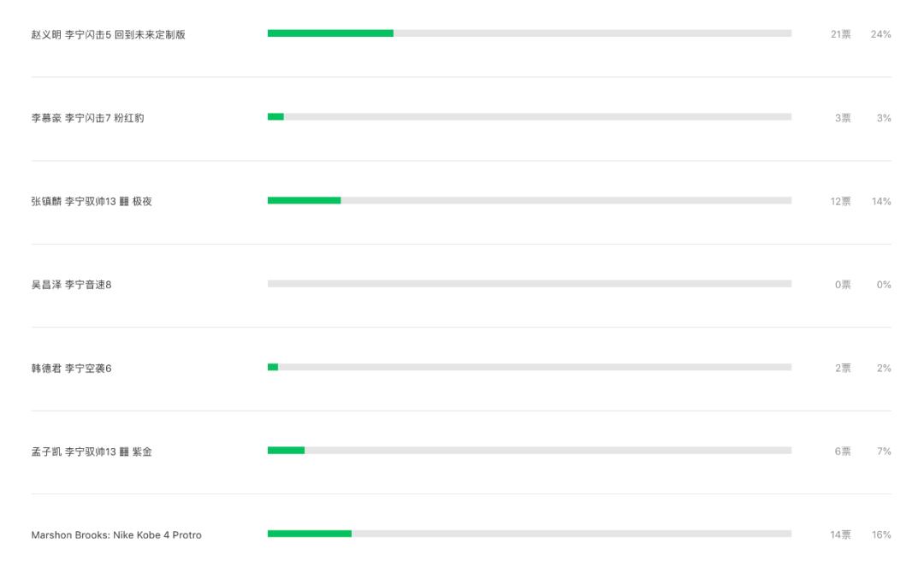Select 吴昌泽 李宁音速8 option label

[71, 285]
